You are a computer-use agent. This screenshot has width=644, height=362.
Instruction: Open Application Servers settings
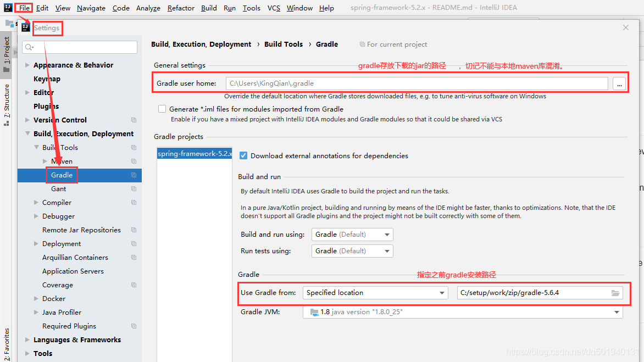[x=73, y=271]
